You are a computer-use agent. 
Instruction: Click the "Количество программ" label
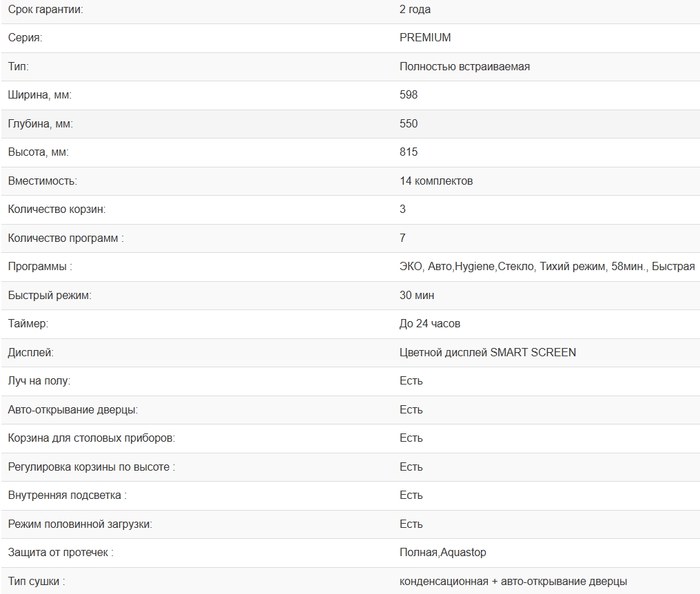pyautogui.click(x=65, y=238)
